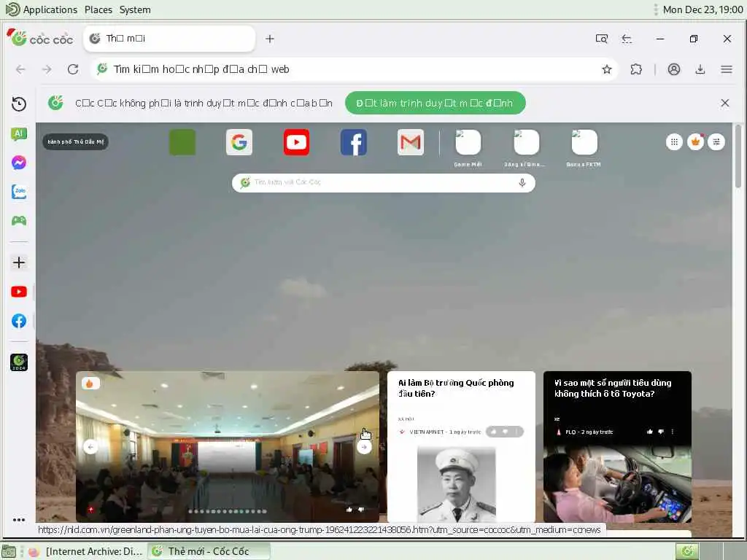747x560 pixels.
Task: Open the apps grid icon on new tab page
Action: 674,142
